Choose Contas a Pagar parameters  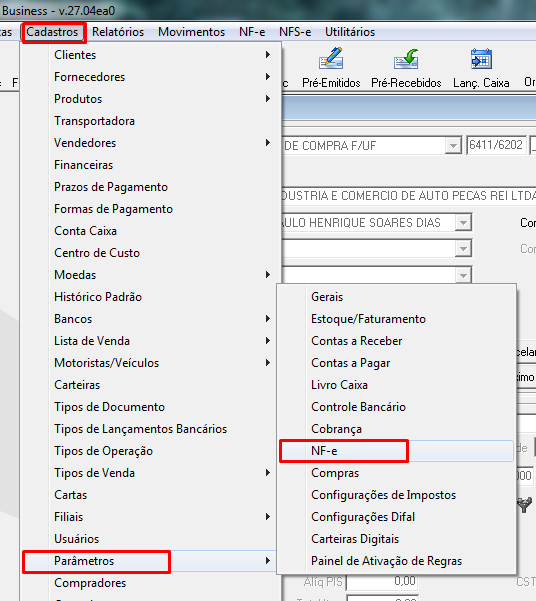pos(396,363)
